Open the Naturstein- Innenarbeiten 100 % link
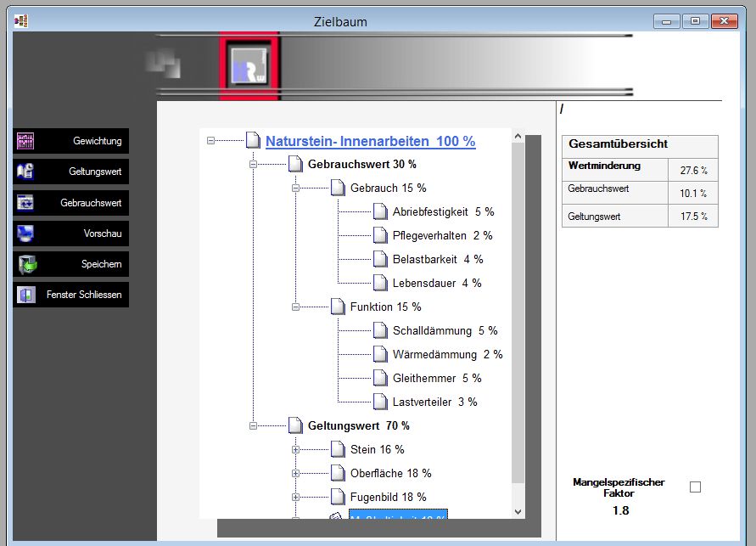The image size is (756, 546). coord(370,142)
